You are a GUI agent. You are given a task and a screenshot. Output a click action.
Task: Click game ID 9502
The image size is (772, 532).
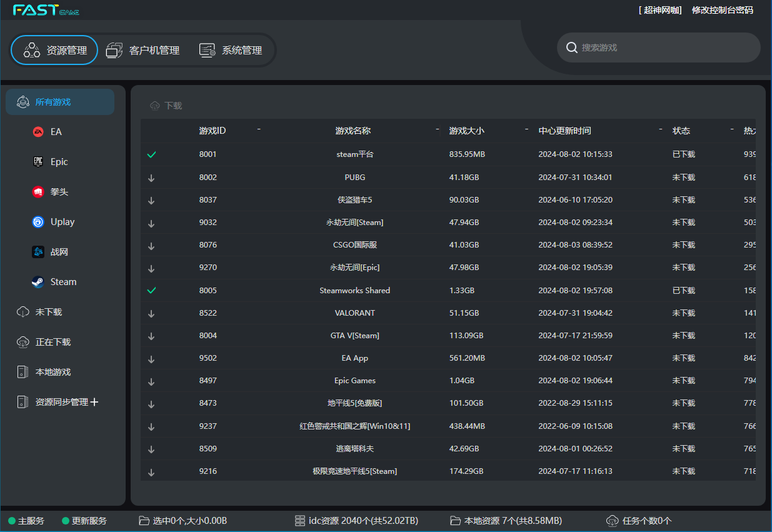[208, 358]
